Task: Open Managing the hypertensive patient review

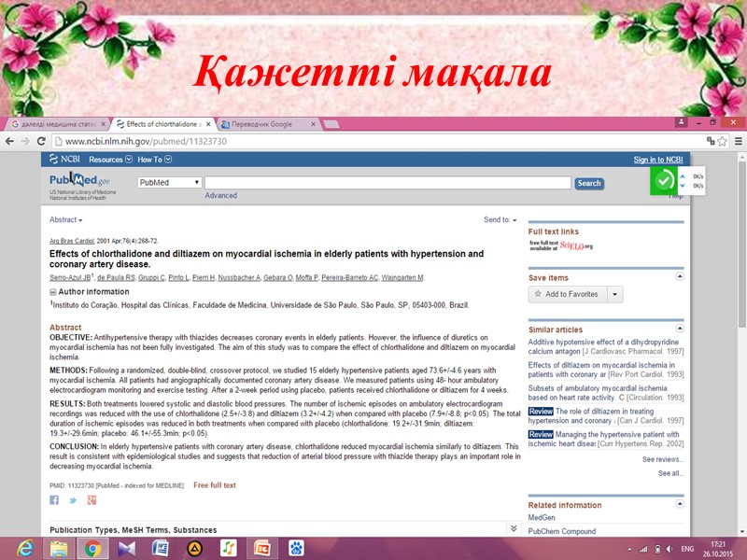Action: click(605, 439)
